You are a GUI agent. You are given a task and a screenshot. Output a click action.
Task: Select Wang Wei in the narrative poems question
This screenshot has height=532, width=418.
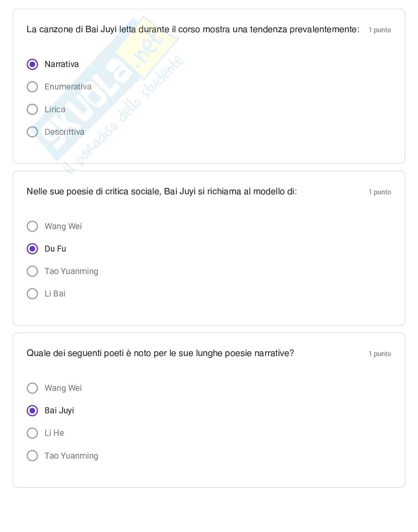point(33,388)
